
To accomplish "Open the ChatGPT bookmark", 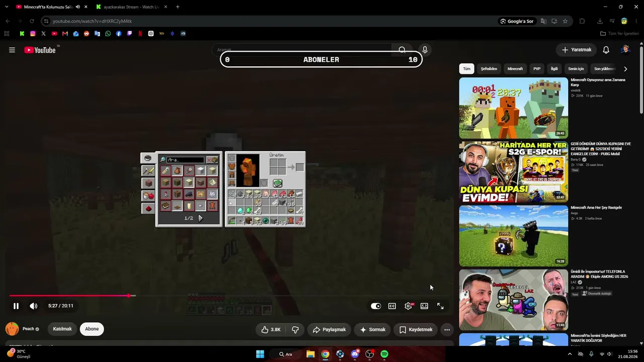I will 151,34.
